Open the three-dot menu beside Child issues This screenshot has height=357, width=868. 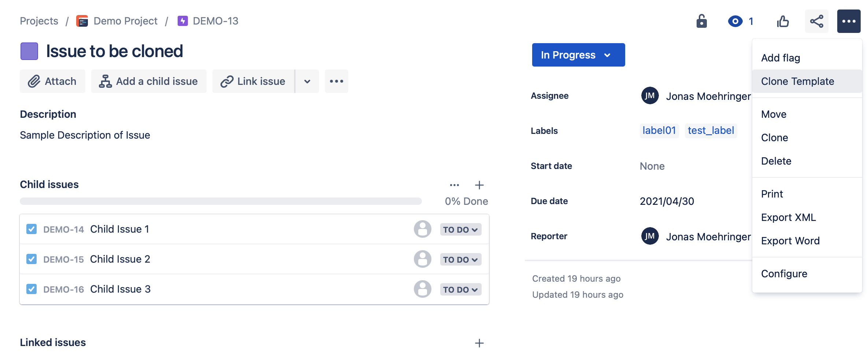click(x=454, y=185)
